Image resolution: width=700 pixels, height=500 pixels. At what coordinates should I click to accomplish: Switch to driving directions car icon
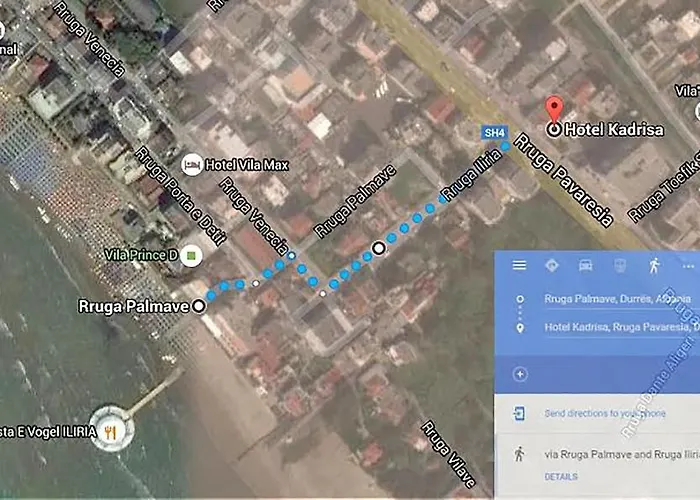click(586, 266)
